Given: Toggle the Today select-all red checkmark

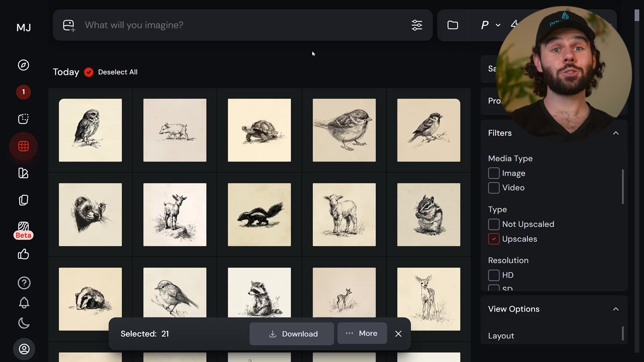Looking at the screenshot, I should point(89,72).
